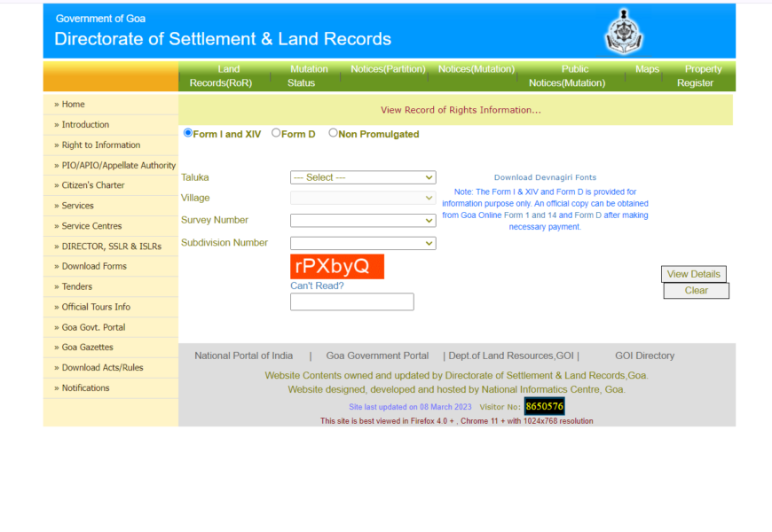The width and height of the screenshot is (772, 532).
Task: Open Property Register menu item
Action: [x=698, y=76]
